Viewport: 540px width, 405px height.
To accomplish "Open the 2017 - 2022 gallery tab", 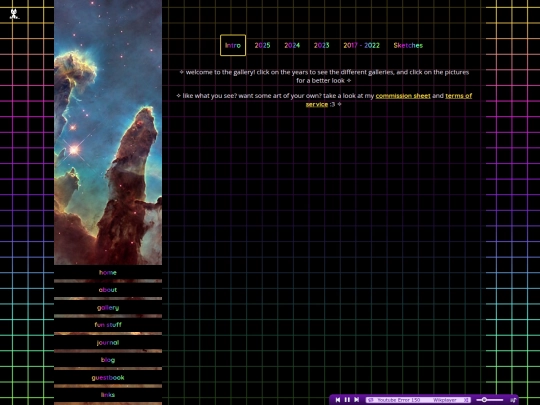I will (361, 45).
